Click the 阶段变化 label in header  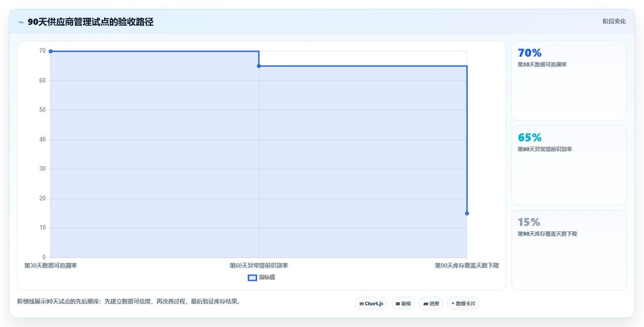tap(614, 21)
